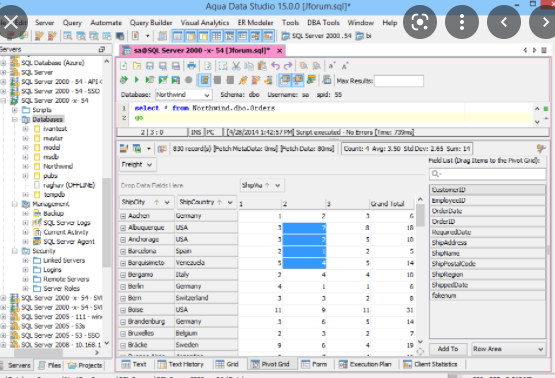Switch to the Pivot Grid tab
This screenshot has height=378, width=555.
271,364
